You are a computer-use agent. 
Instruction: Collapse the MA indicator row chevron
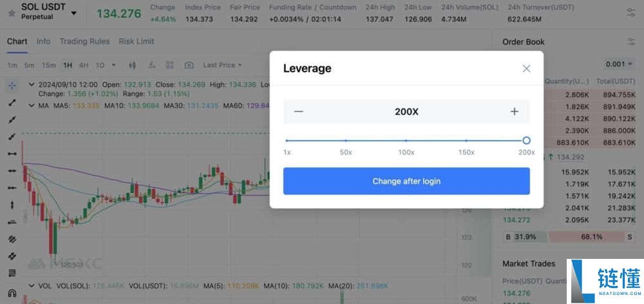31,106
